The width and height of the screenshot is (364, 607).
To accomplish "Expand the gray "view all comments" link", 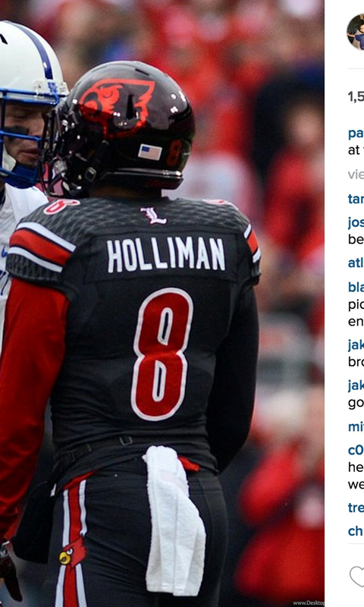I will click(x=356, y=175).
